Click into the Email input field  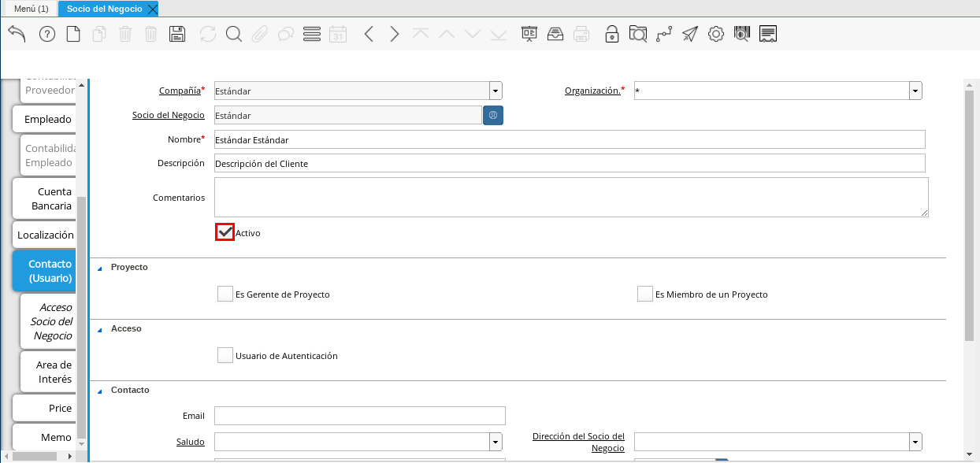[359, 416]
